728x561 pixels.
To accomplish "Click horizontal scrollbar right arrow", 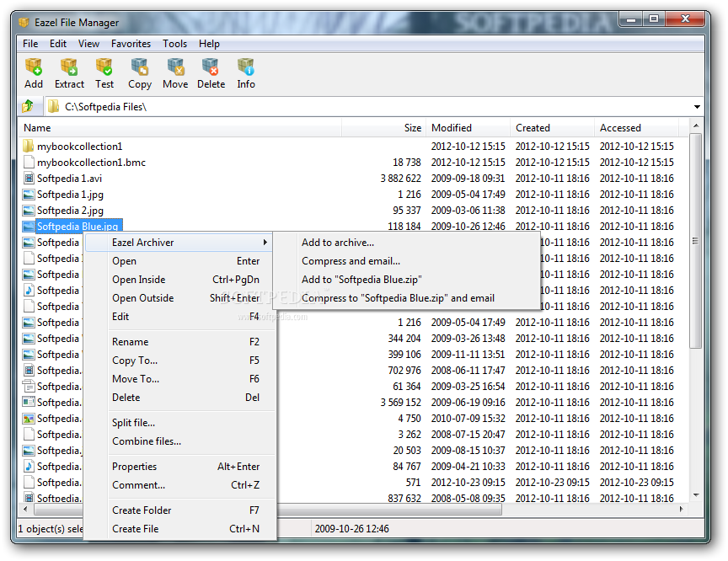I will (x=681, y=509).
